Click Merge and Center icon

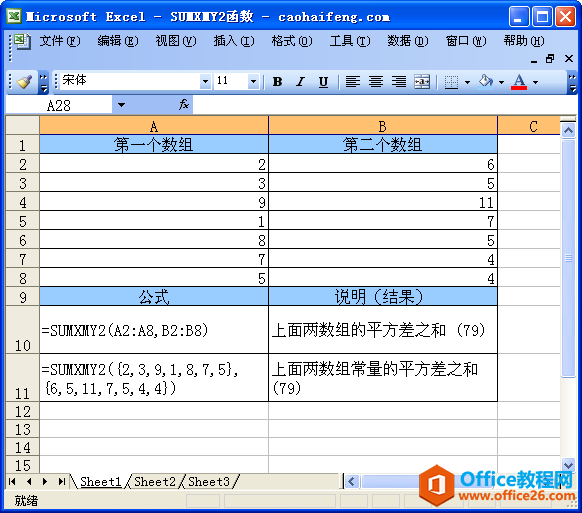[422, 81]
